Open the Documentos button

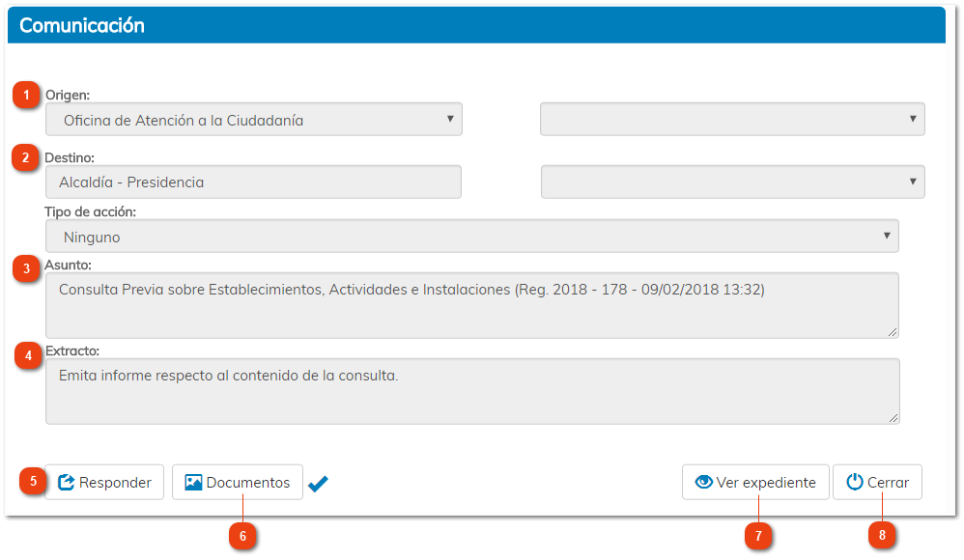[x=238, y=482]
